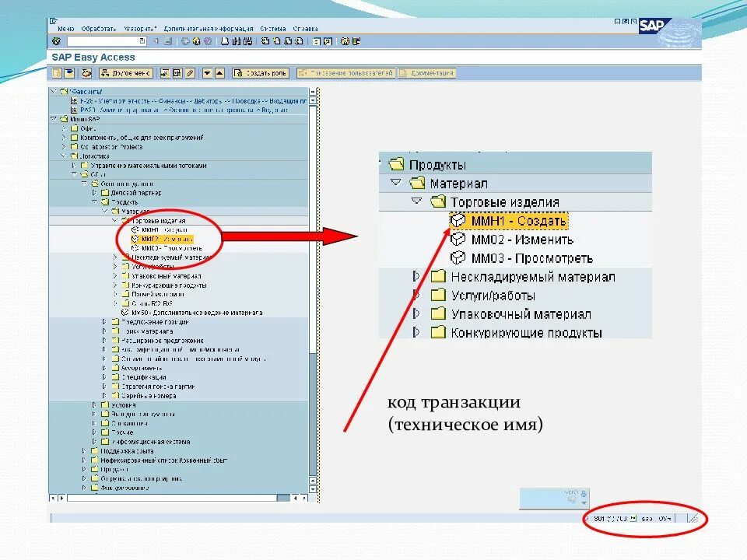The image size is (747, 560).
Task: Select highlighted MM02 transaction in left tree
Action: [x=163, y=239]
